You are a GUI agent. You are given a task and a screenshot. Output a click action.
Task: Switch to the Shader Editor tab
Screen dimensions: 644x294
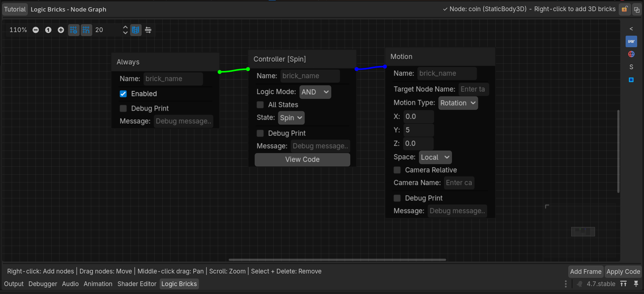(137, 284)
